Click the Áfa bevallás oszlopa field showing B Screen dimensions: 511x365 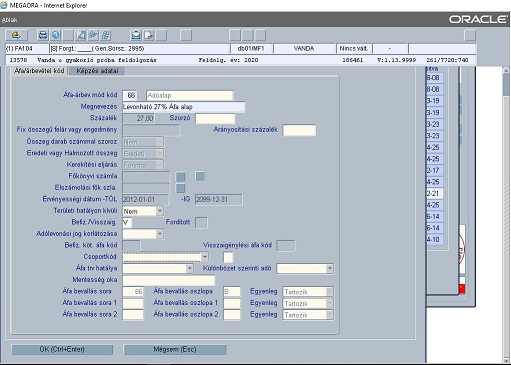(x=232, y=292)
